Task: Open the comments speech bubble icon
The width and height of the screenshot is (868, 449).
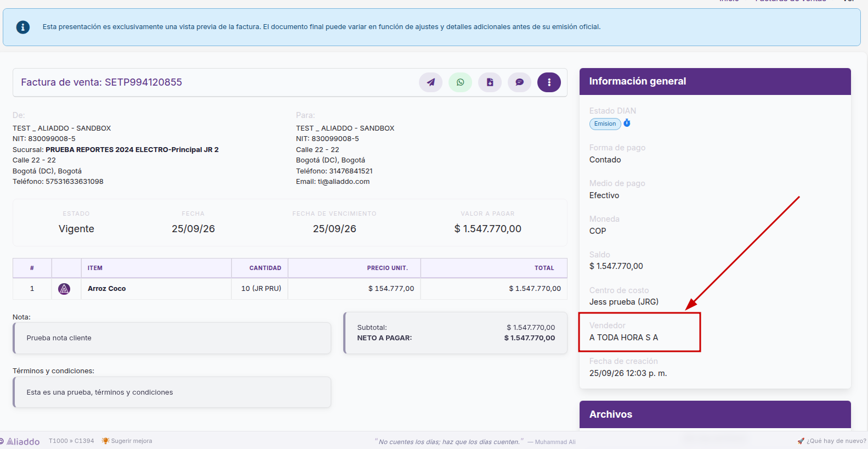Action: 520,82
